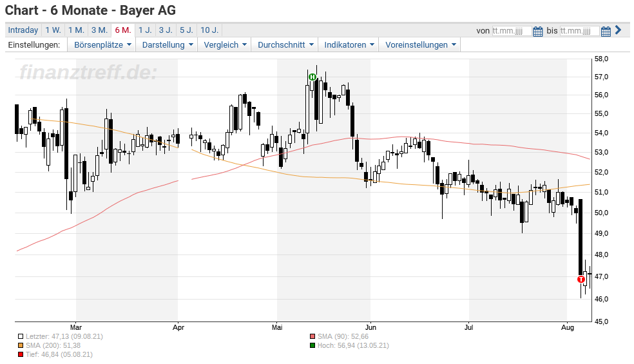This screenshot has height=364, width=634.
Task: Select the 3 M. time range tab
Action: (x=99, y=30)
